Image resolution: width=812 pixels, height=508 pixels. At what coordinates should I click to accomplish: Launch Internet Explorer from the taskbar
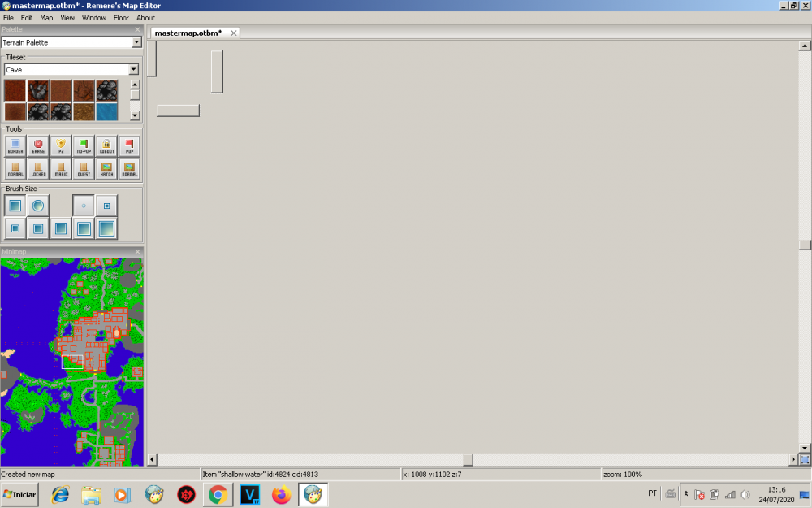(60, 494)
